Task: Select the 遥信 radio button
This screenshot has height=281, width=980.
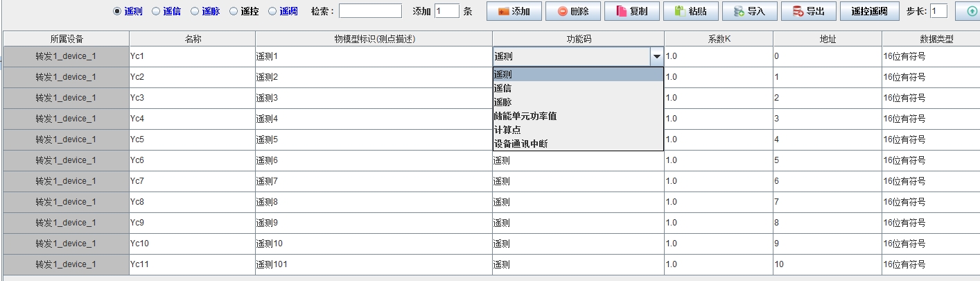Action: click(155, 11)
